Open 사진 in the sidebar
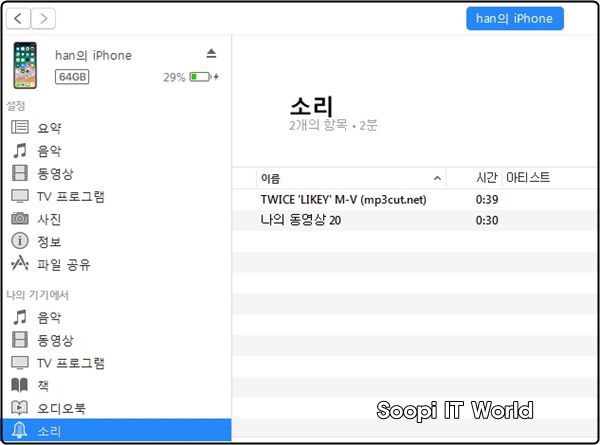 49,219
